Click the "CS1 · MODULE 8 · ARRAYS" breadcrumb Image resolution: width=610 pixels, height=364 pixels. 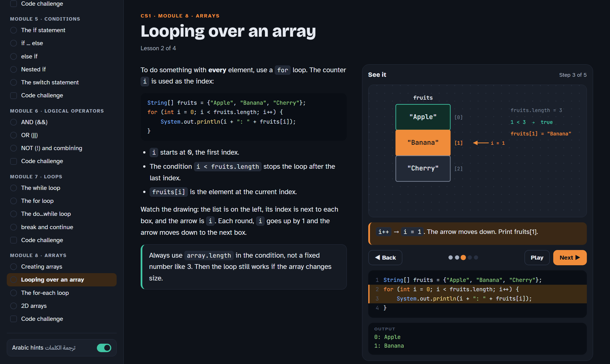coord(180,16)
